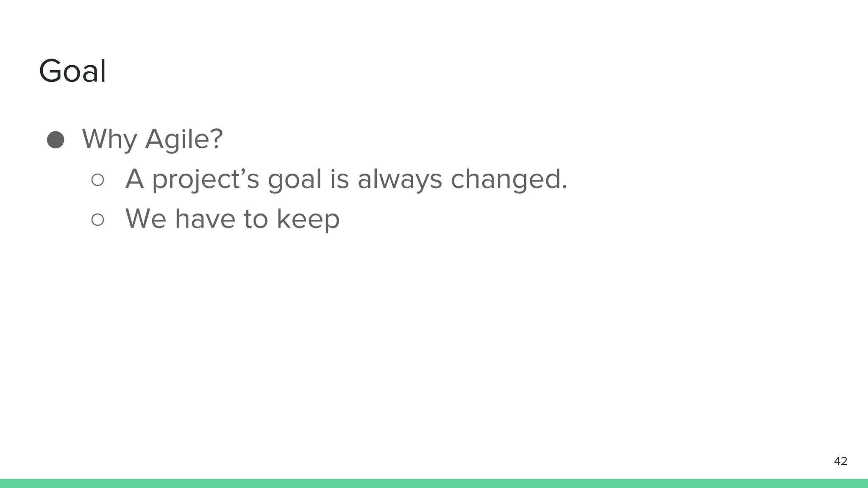Select the word Agile? in first bullet

[x=184, y=139]
